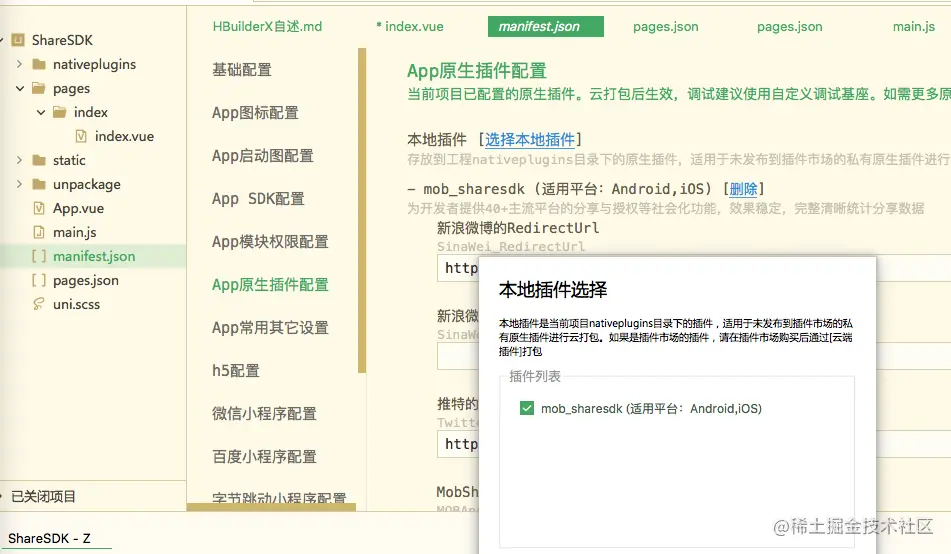This screenshot has width=951, height=554.
Task: Click the 已关闭项目 section
Action: click(x=43, y=496)
